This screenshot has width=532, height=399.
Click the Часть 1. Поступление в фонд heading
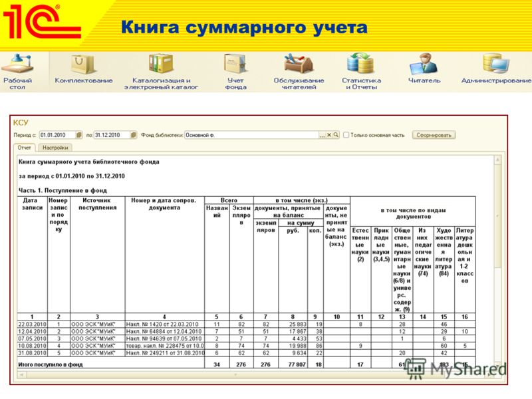63,190
